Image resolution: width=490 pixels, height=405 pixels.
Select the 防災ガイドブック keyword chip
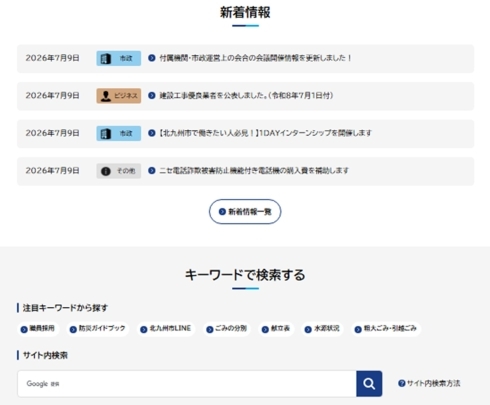coord(98,329)
